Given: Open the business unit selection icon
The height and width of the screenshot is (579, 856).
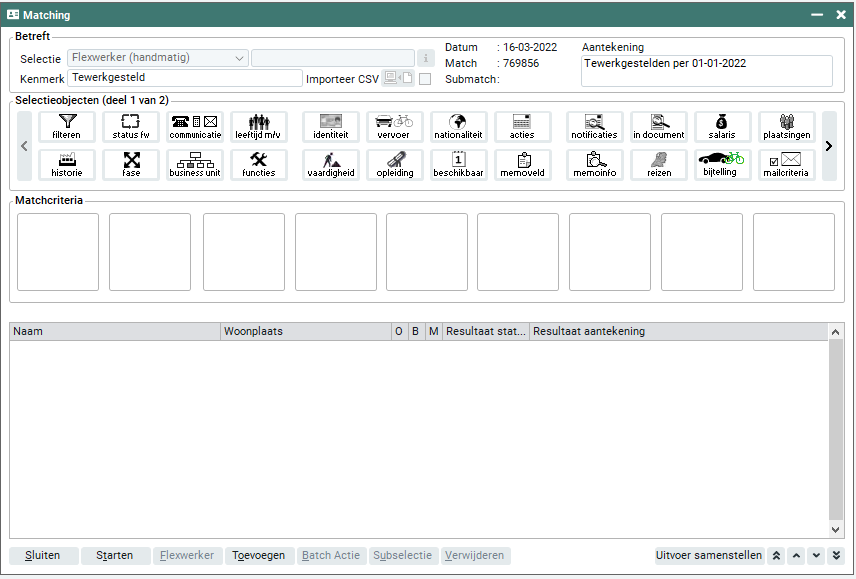Looking at the screenshot, I should coord(195,165).
